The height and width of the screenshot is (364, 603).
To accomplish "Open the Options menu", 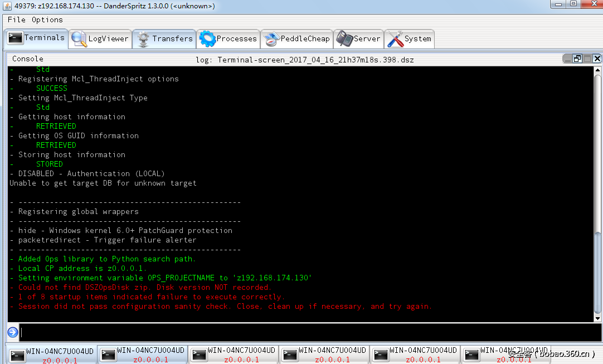I will point(47,20).
